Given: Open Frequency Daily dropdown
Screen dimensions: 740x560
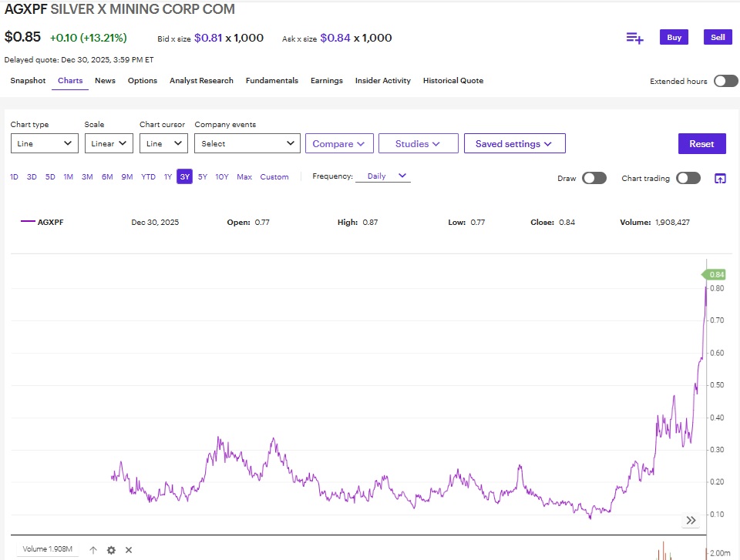Looking at the screenshot, I should 383,176.
